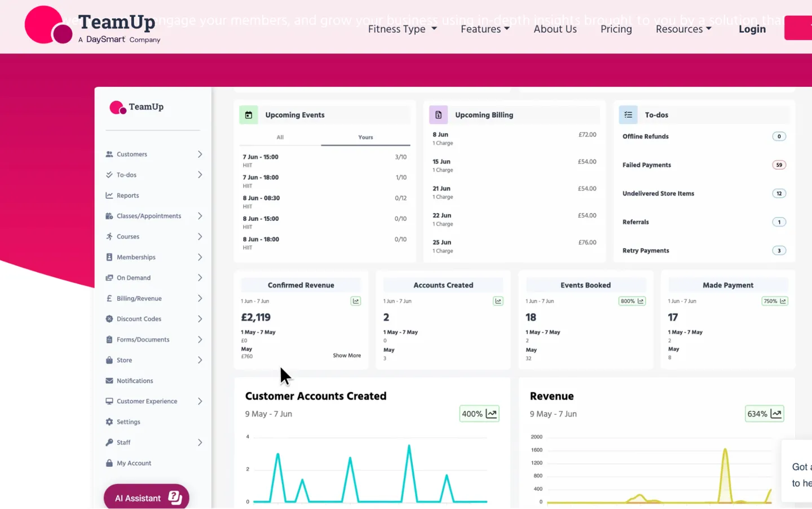Switch to the All events tab
Image resolution: width=812 pixels, height=509 pixels.
[x=280, y=137]
